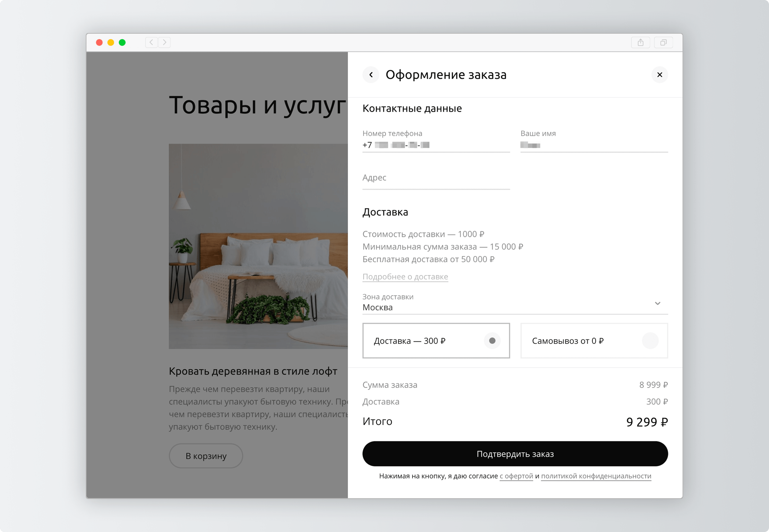This screenshot has width=769, height=532.
Task: Click the green fullscreen window dot
Action: (122, 42)
